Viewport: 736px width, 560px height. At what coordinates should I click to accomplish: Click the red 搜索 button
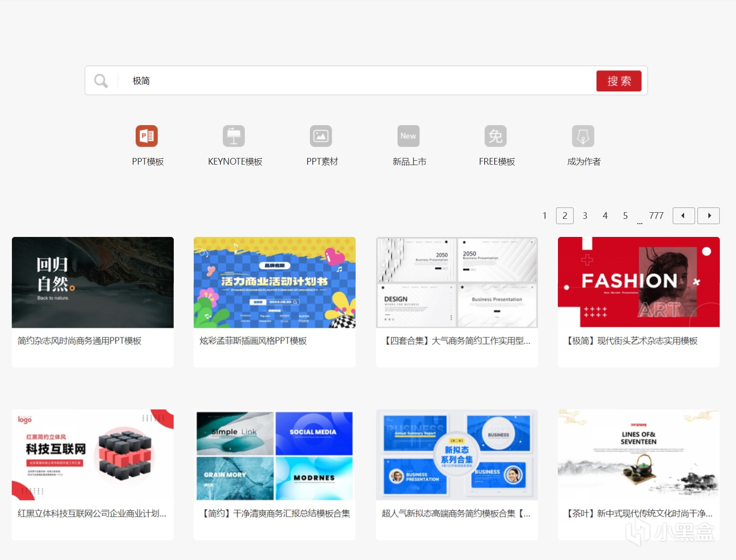coord(619,81)
